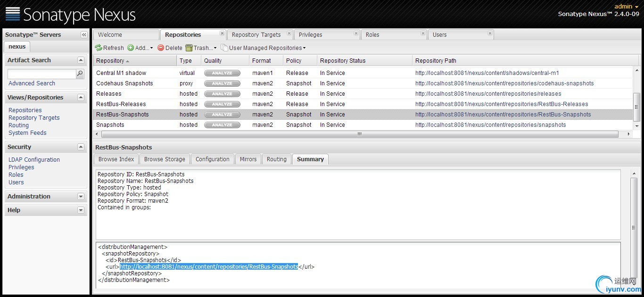Open the User Managed Repositories dropdown

[x=264, y=48]
